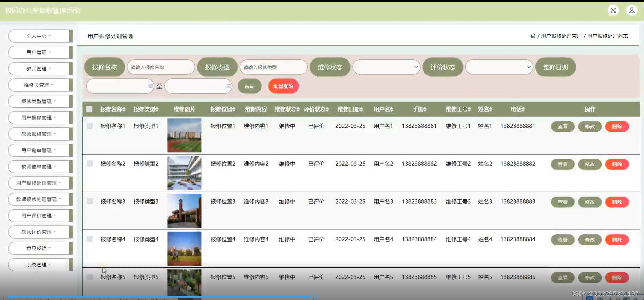The image size is (644, 300).
Task: Expand 用户报修管理 sidebar menu
Action: pos(40,117)
